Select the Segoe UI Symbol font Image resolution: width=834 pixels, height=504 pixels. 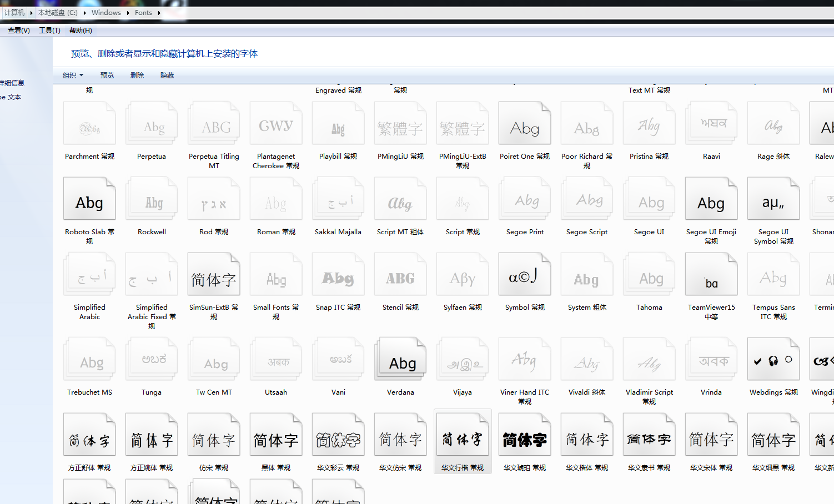[x=773, y=199]
